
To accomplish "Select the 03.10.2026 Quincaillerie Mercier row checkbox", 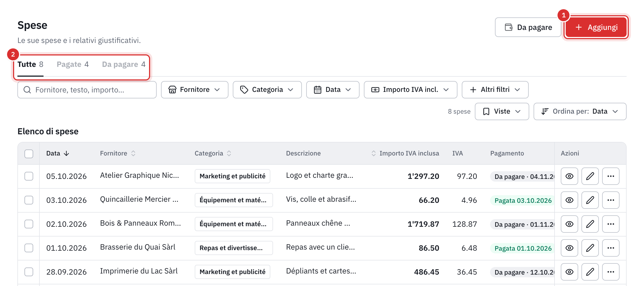I will point(29,200).
